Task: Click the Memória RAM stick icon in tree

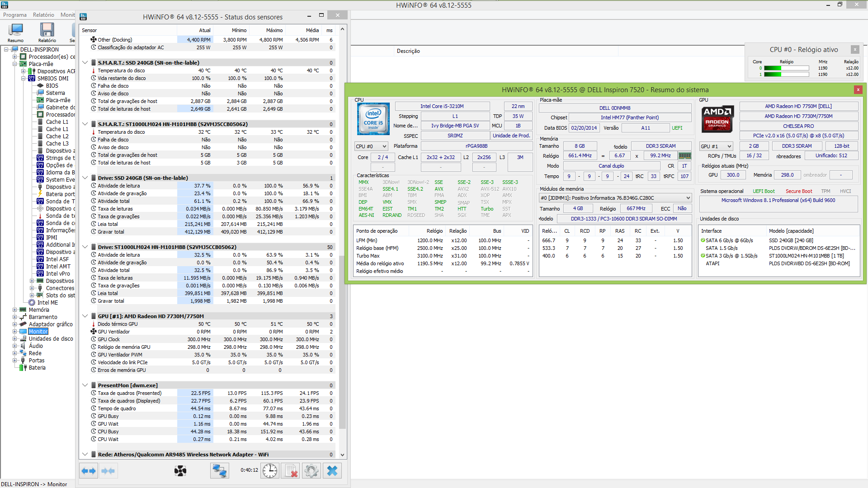Action: 23,310
